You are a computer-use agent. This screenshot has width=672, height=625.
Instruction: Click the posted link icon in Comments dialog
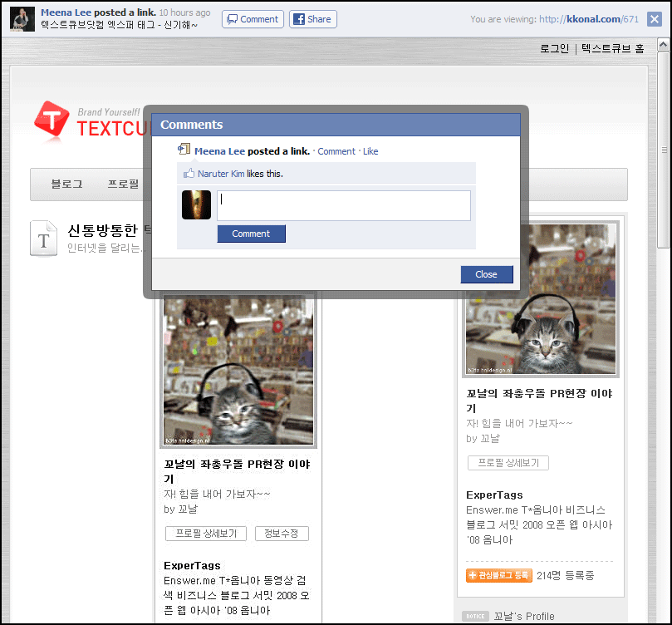click(184, 149)
